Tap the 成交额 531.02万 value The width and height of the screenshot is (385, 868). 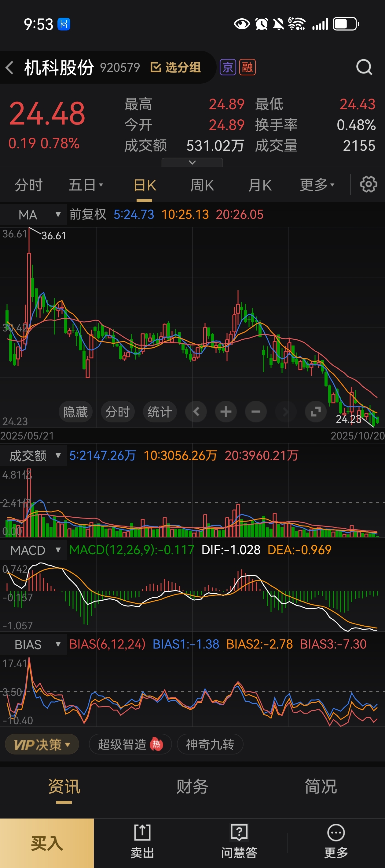215,146
